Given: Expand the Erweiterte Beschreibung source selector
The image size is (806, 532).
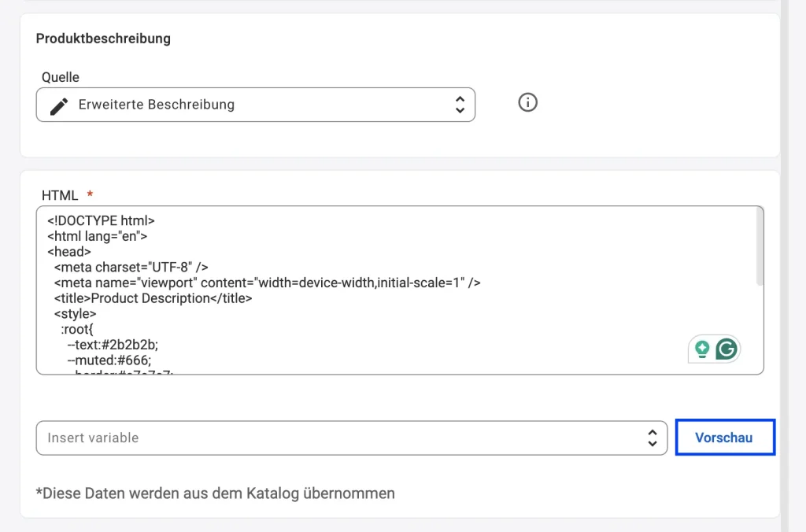Looking at the screenshot, I should point(256,104).
